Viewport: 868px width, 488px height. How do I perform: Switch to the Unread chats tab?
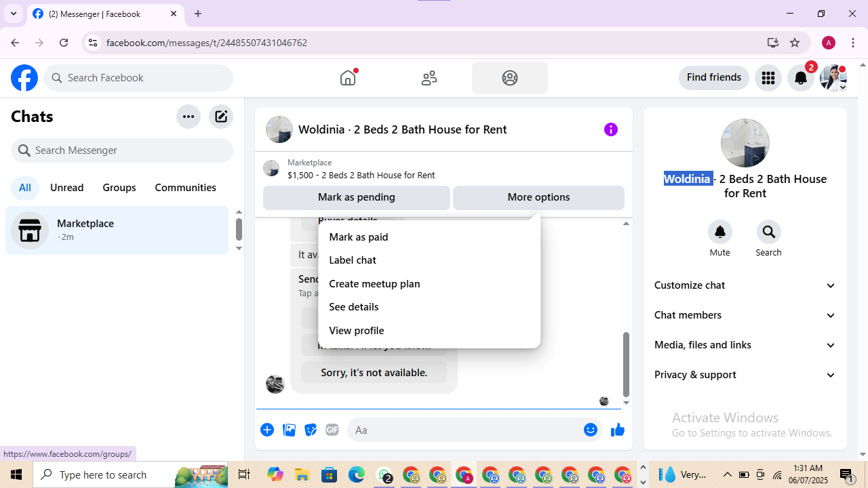point(67,188)
